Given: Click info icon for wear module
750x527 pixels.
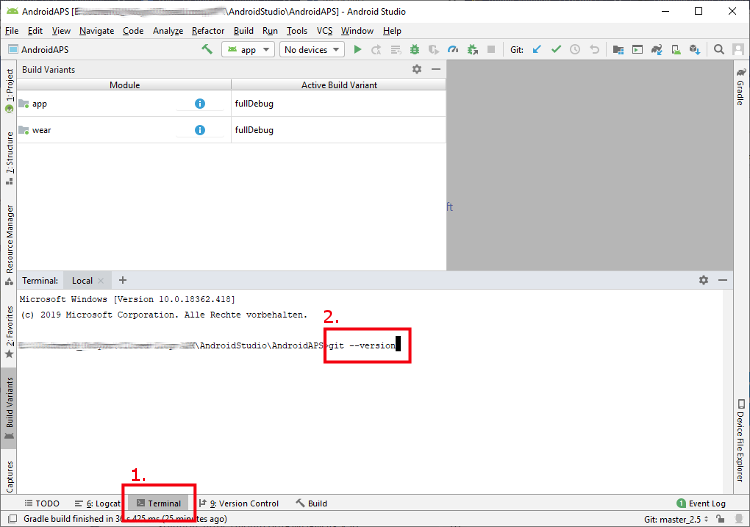Looking at the screenshot, I should pyautogui.click(x=200, y=130).
